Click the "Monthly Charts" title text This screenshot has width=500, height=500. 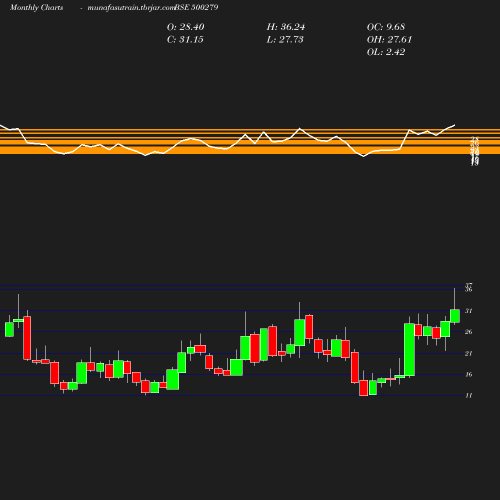click(x=37, y=7)
